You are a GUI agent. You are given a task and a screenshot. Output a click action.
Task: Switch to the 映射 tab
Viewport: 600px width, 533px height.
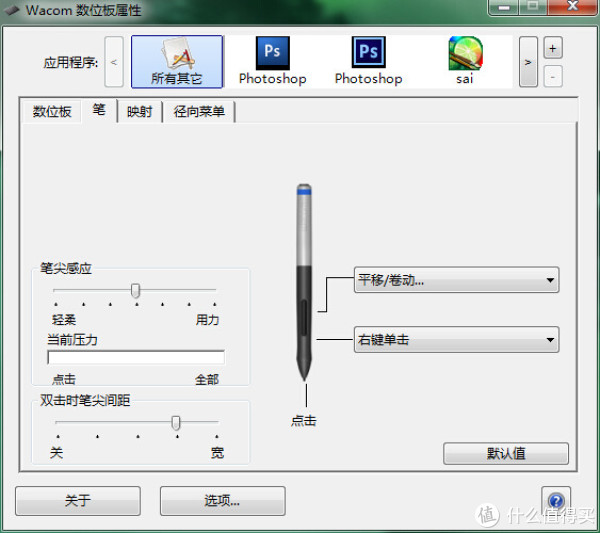point(139,111)
